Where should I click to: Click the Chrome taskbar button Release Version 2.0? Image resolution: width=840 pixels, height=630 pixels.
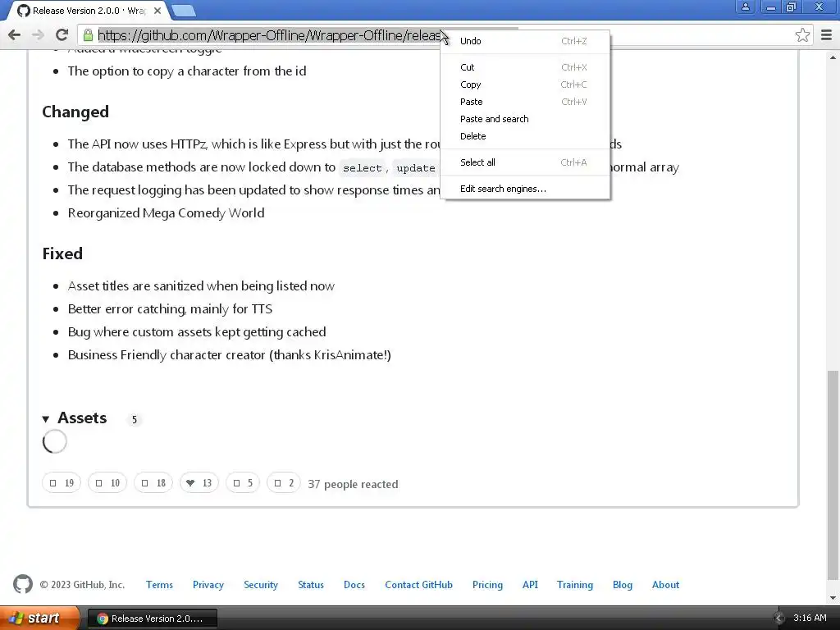click(152, 619)
